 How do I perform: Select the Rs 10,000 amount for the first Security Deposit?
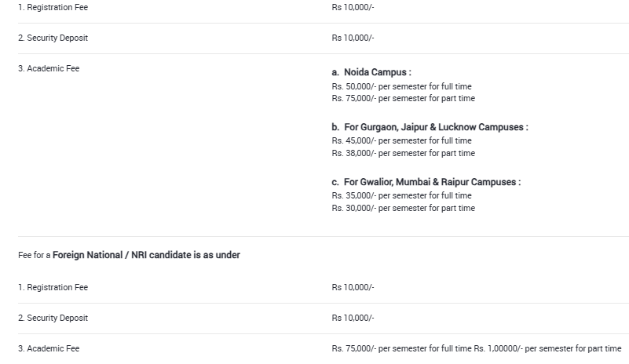pos(353,38)
